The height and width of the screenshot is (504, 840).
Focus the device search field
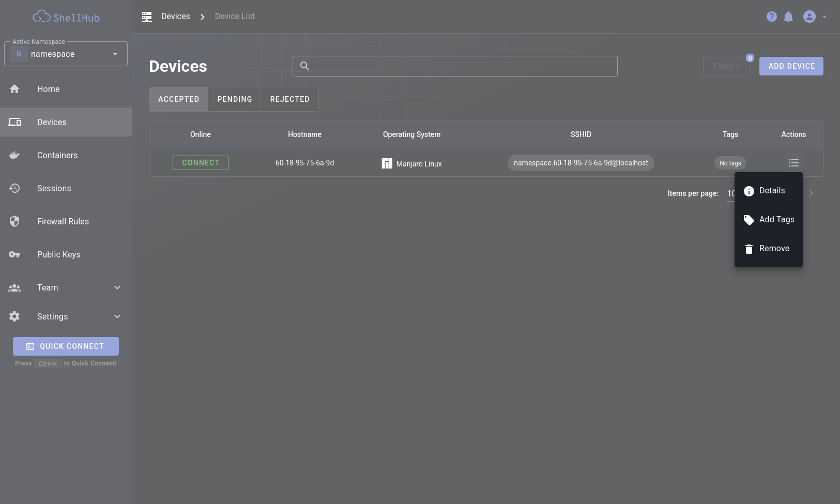pyautogui.click(x=455, y=66)
